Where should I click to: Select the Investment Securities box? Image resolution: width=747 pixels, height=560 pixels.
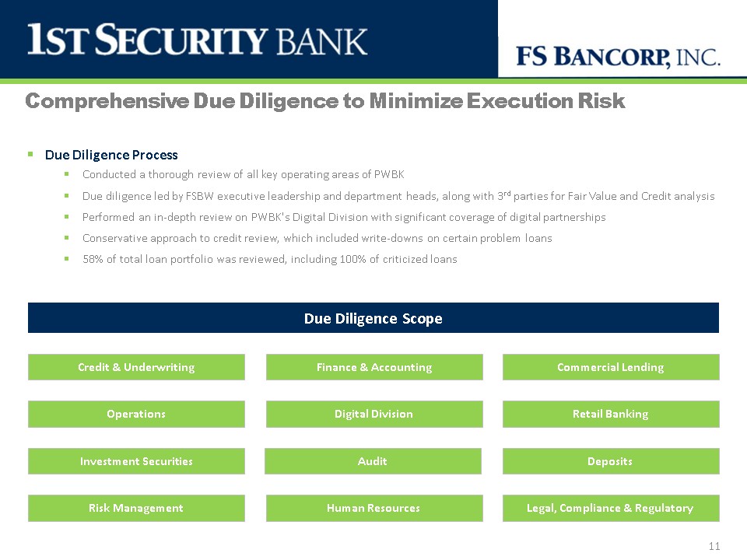[136, 461]
